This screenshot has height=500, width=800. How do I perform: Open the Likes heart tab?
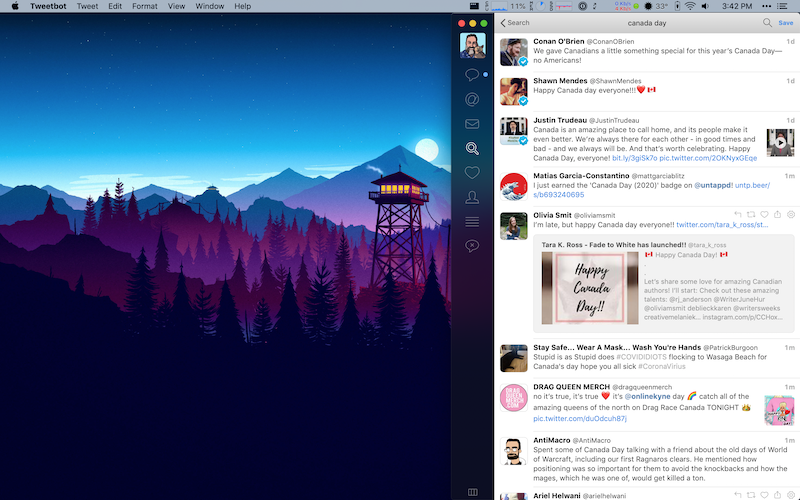(472, 172)
